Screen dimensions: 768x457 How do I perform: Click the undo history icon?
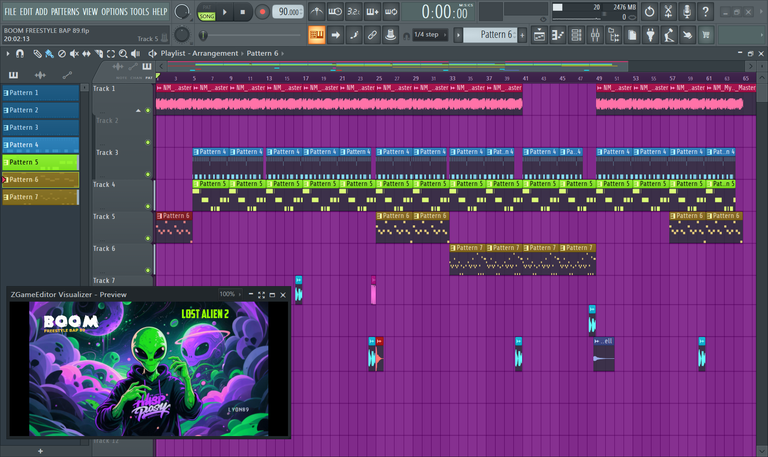click(649, 11)
